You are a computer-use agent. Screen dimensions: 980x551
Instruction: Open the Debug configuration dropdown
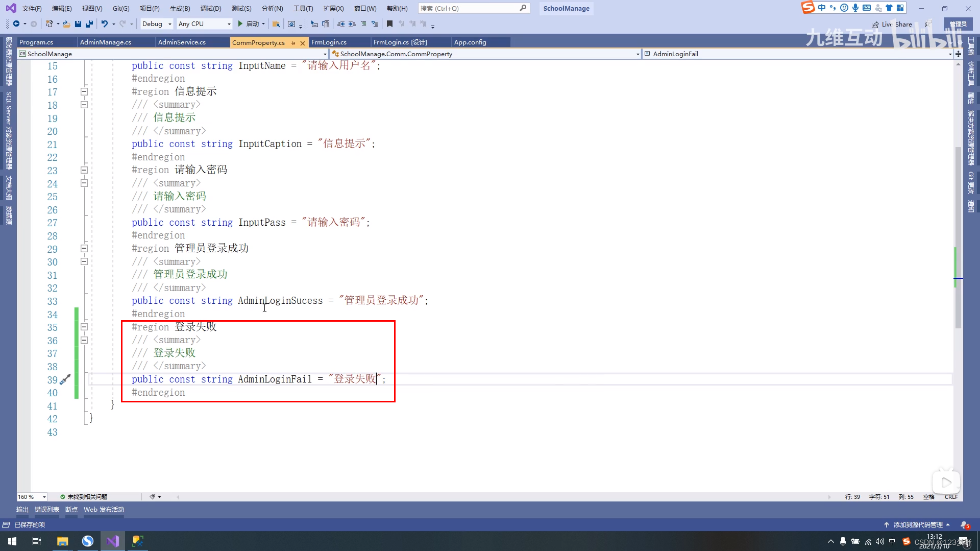coord(157,24)
